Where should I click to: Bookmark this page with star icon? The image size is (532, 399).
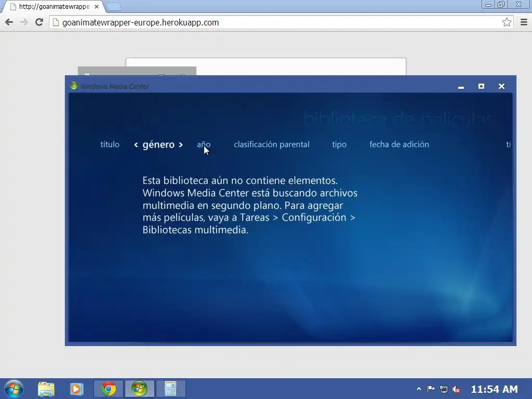pos(507,22)
